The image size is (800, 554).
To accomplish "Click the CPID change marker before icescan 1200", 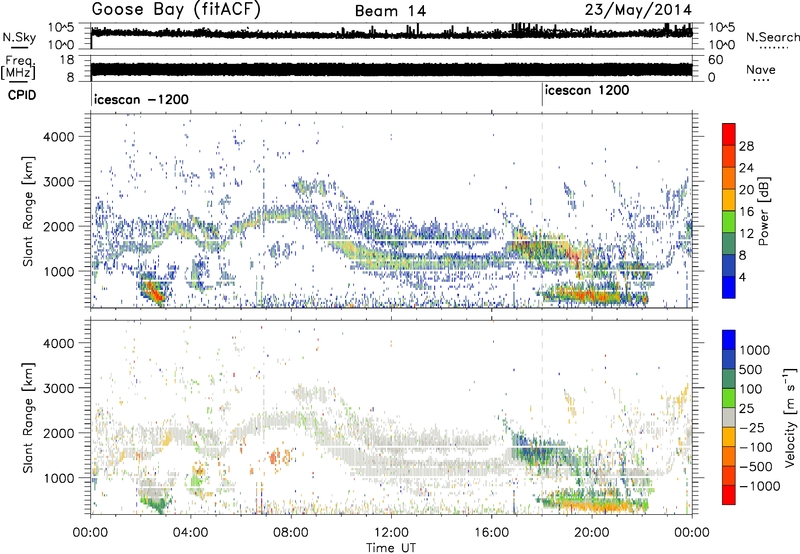I will click(542, 95).
